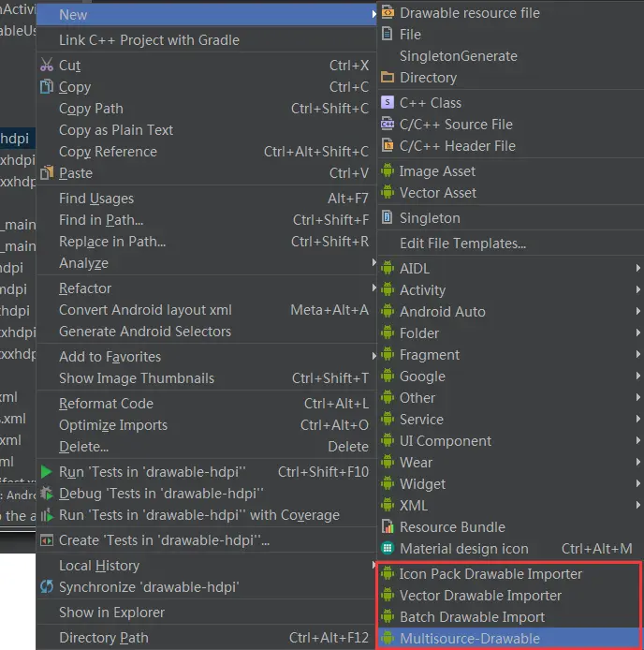
Task: Select SingletonGenerate entry
Action: pyautogui.click(x=510, y=55)
